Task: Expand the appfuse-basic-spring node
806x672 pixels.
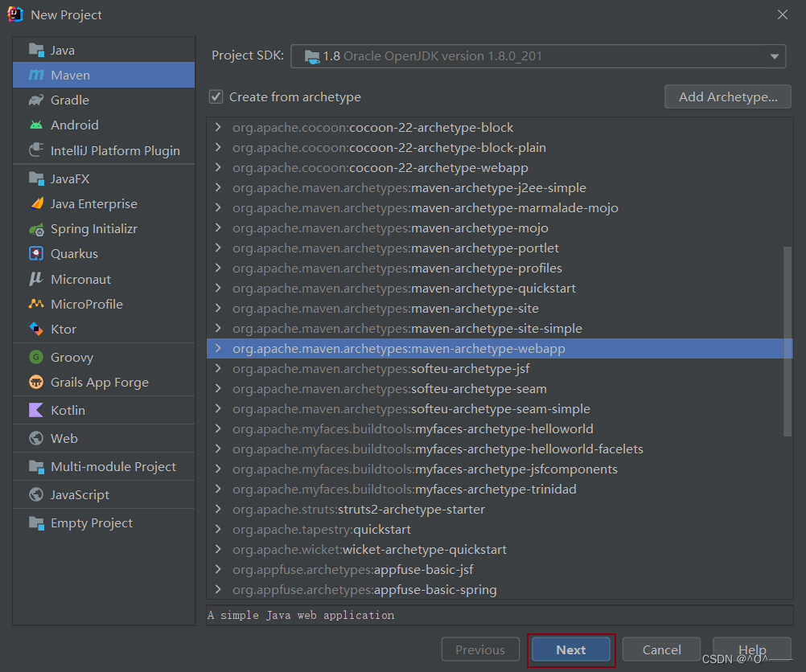Action: (218, 588)
